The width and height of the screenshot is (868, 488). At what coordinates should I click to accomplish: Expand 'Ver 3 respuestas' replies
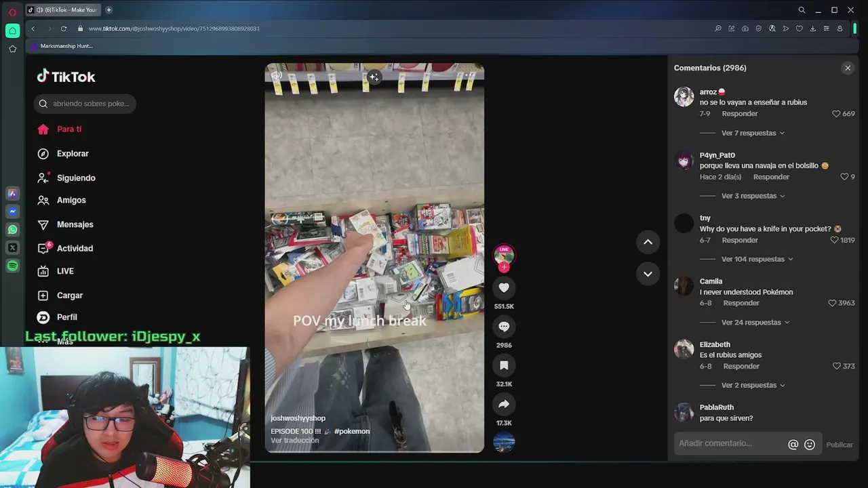coord(753,196)
